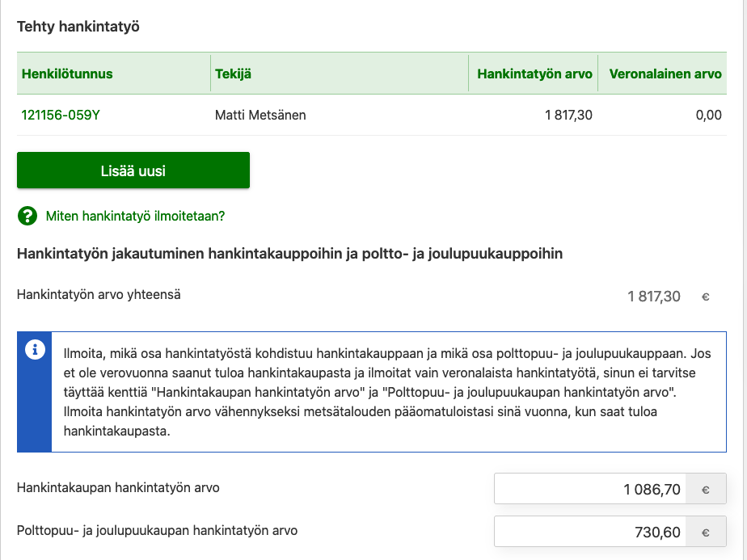The height and width of the screenshot is (560, 747).
Task: Click the Tekijä column header
Action: click(x=233, y=74)
